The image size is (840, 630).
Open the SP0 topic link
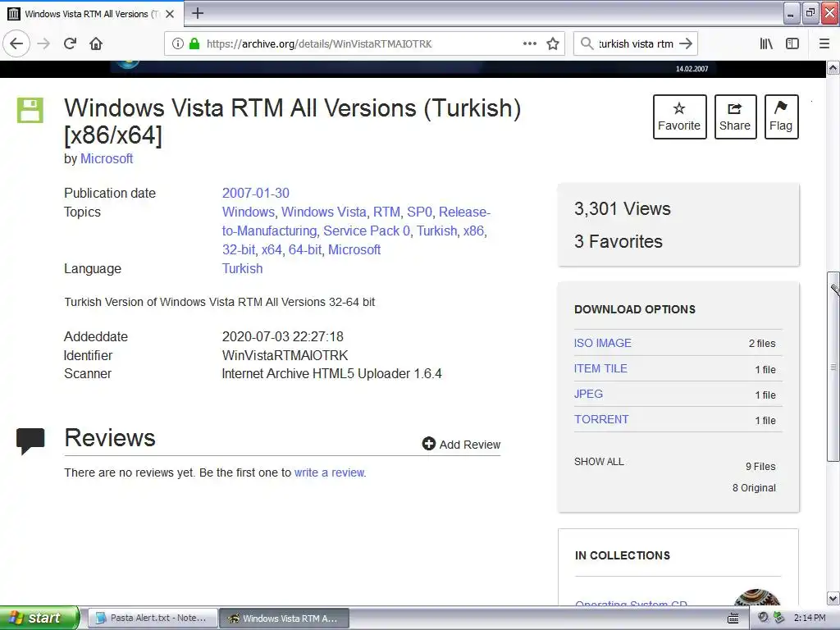pos(419,212)
